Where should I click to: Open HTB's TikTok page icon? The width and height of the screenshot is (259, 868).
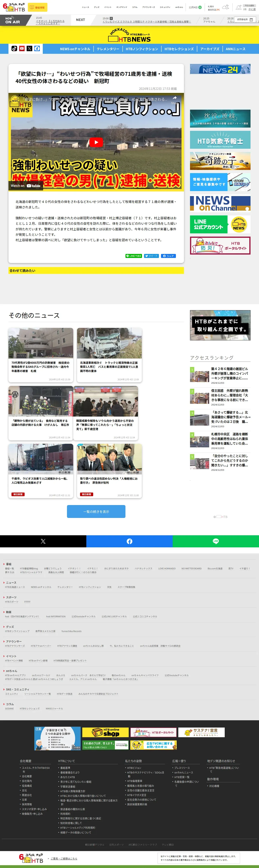click(14, 49)
